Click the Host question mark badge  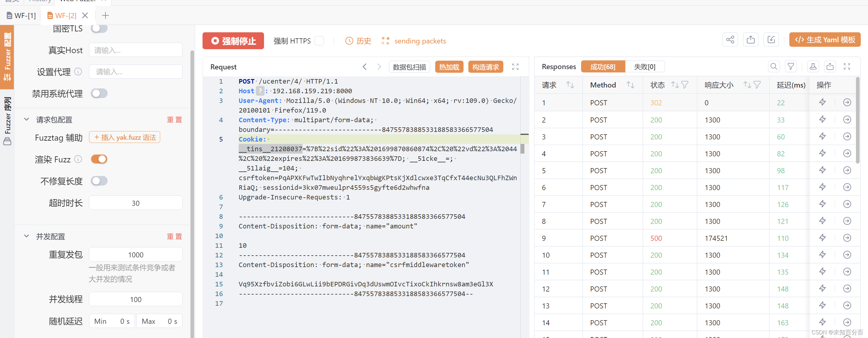[x=260, y=91]
